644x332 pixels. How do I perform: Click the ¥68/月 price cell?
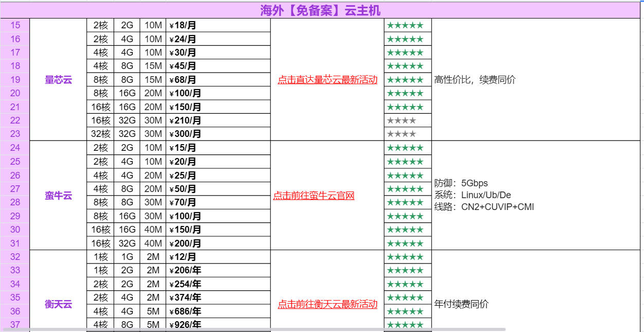[218, 80]
